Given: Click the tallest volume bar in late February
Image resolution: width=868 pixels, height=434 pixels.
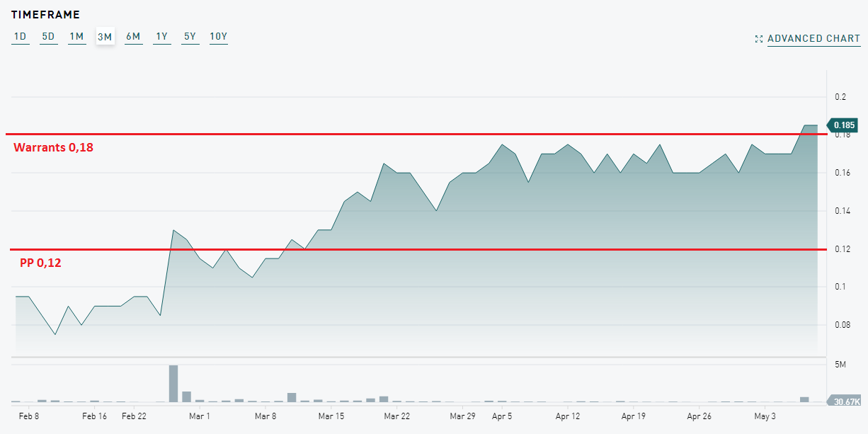Looking at the screenshot, I should (173, 383).
